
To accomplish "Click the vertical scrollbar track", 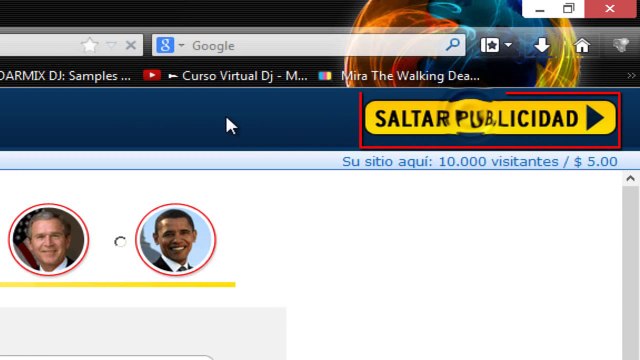I will pos(631,273).
